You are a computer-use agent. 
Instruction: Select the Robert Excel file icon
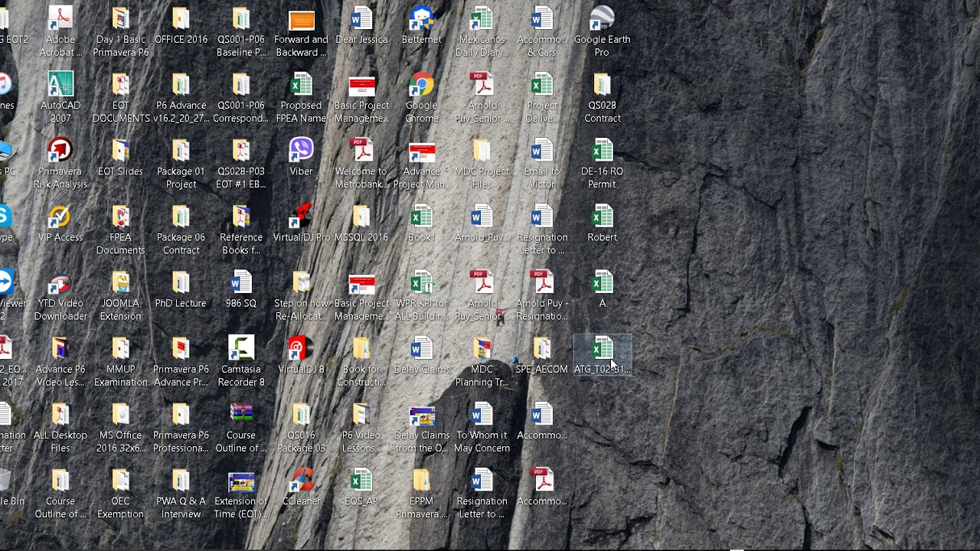point(603,216)
